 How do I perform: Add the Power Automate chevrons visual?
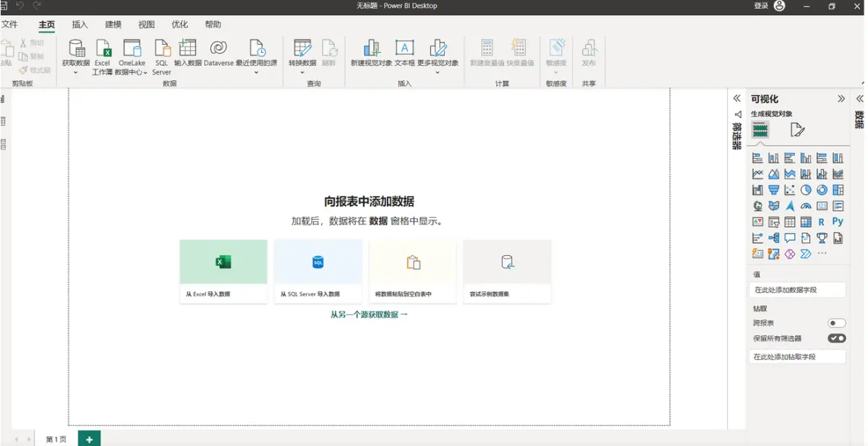pyautogui.click(x=806, y=254)
